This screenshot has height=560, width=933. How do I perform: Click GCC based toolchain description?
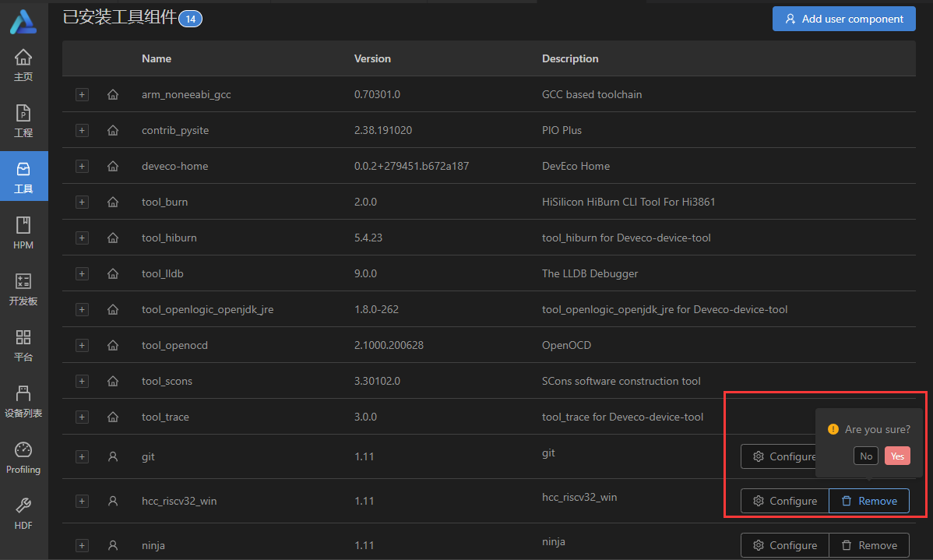tap(591, 94)
